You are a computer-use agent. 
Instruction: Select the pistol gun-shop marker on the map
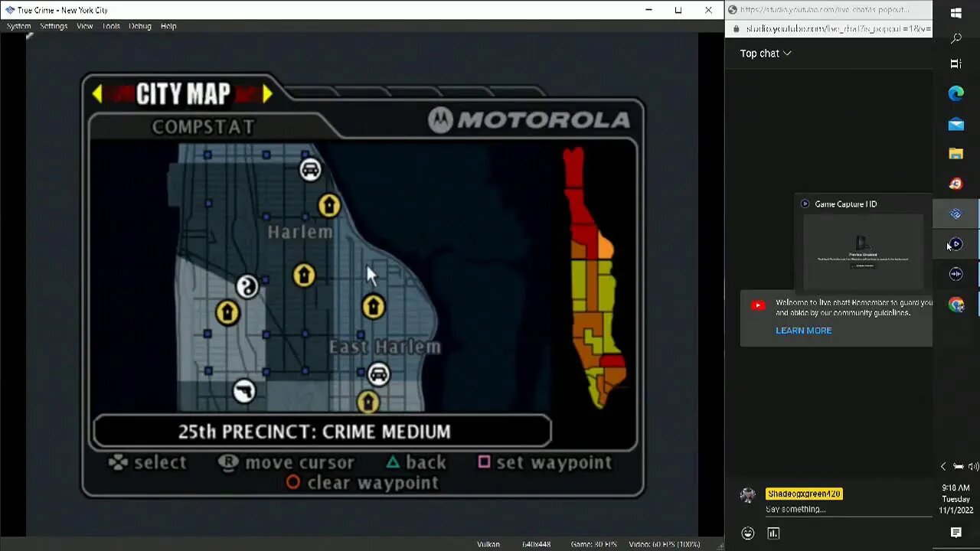tap(244, 391)
